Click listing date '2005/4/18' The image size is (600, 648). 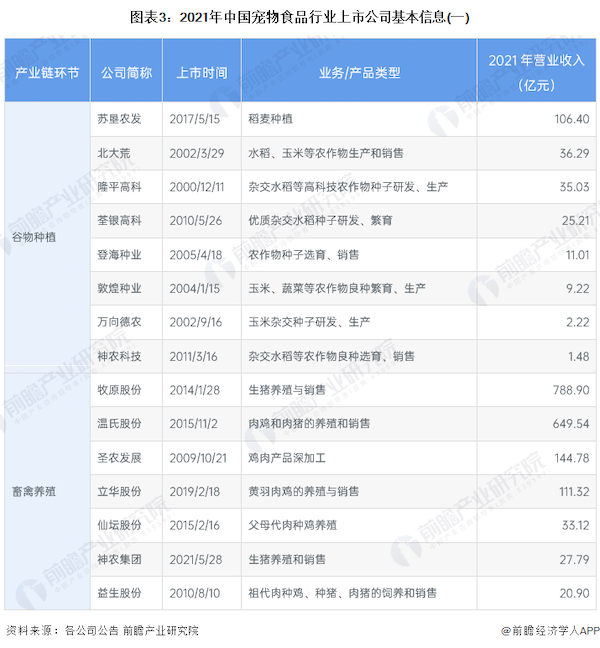pyautogui.click(x=195, y=255)
